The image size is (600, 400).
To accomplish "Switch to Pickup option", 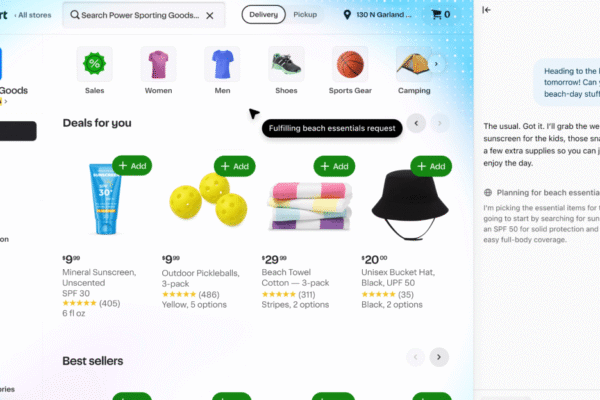I will point(305,15).
